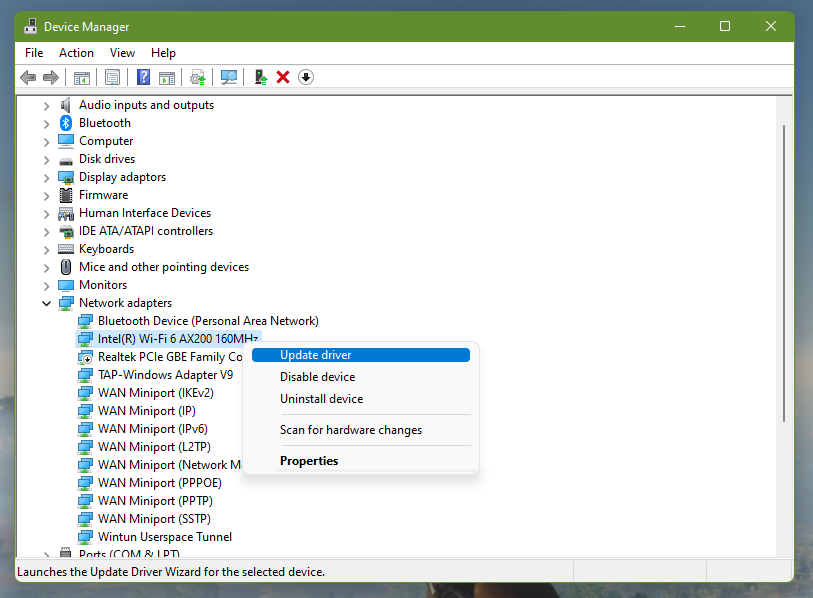Select Bluetooth Device (Personal Area Network)
This screenshot has width=813, height=598.
(208, 321)
